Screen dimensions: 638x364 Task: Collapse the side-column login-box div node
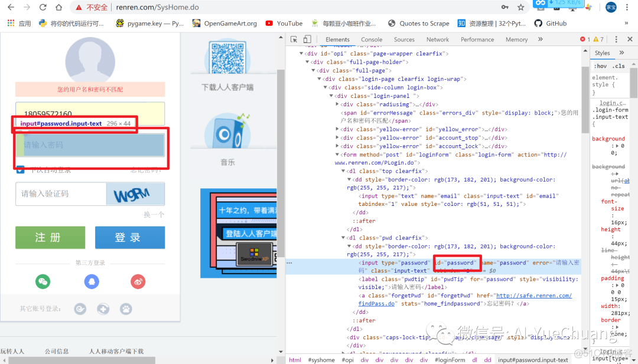325,87
